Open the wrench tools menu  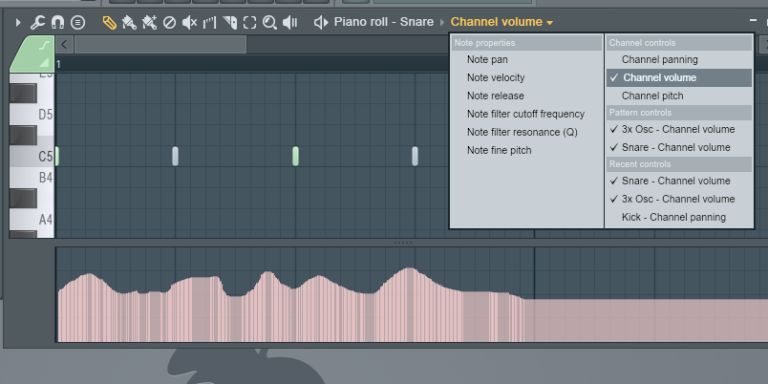37,23
